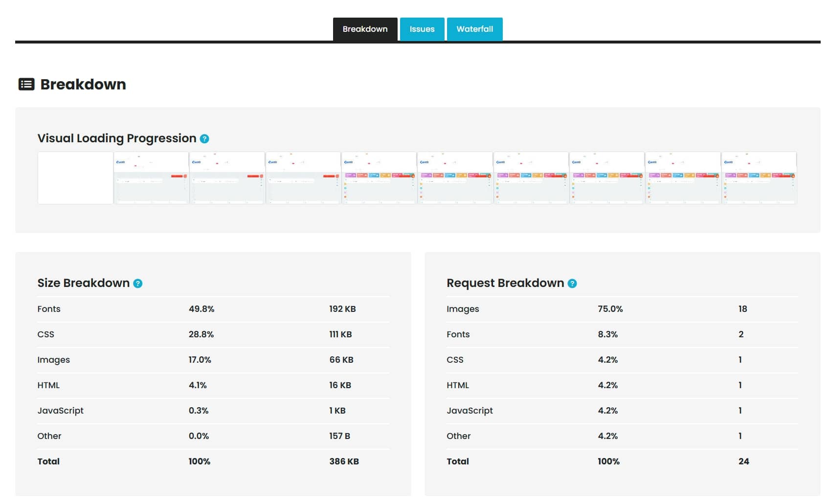This screenshot has height=504, width=829.
Task: Select the second loading progression thumbnail
Action: coord(151,178)
